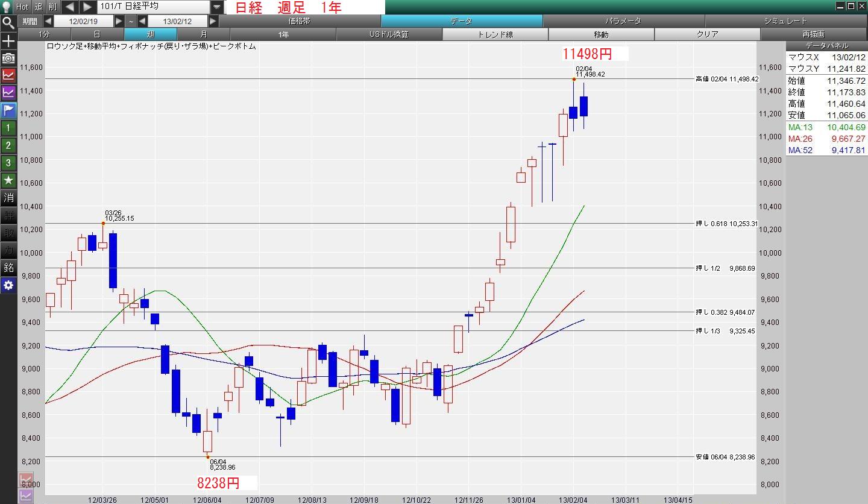Click the camera snapshot icon
The image size is (868, 504).
[8, 58]
